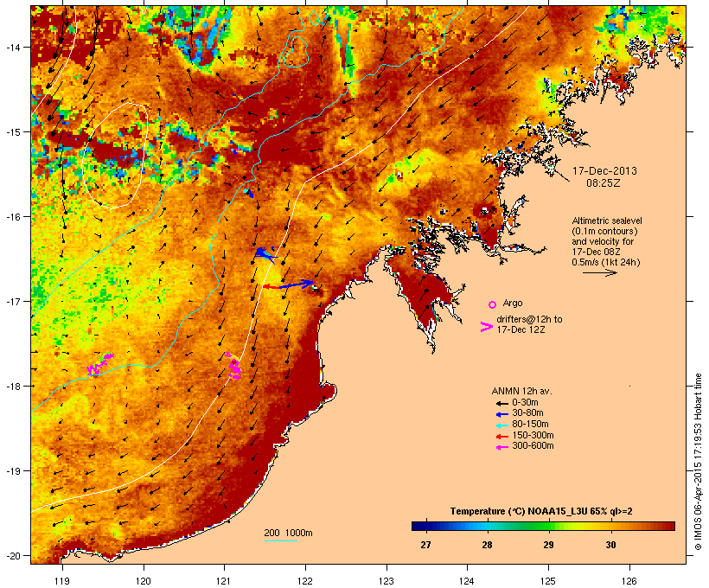
Task: Click the 'and velocity for' text line
Action: tap(603, 241)
